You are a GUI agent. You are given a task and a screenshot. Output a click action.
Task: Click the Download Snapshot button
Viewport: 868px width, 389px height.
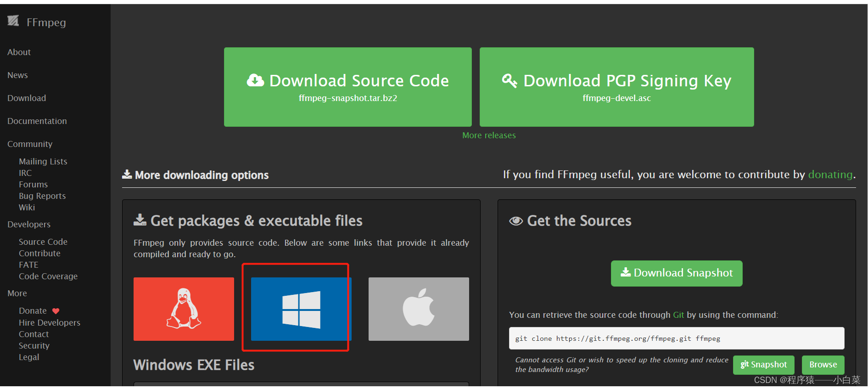(677, 273)
